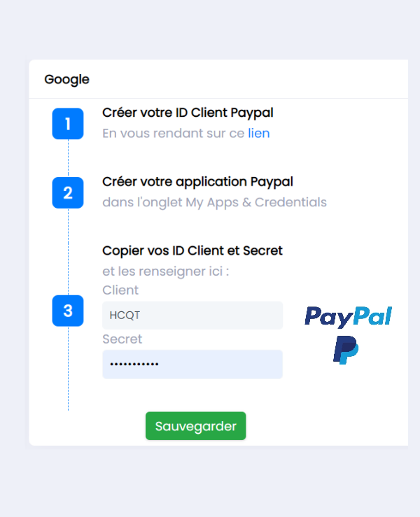Click the dotted connector between steps 1 and 2
This screenshot has height=517, width=420.
pos(68,158)
